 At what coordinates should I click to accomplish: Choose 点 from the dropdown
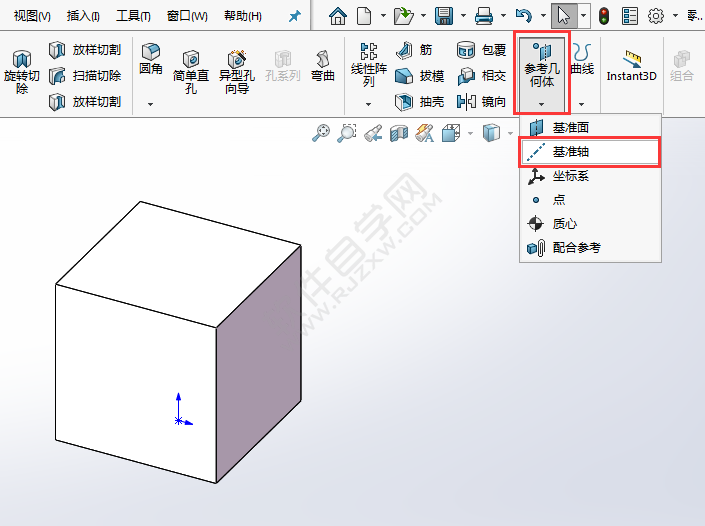click(x=590, y=200)
